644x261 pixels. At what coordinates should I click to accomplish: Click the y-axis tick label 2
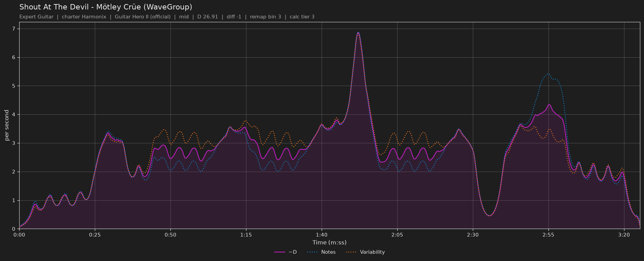coord(14,172)
